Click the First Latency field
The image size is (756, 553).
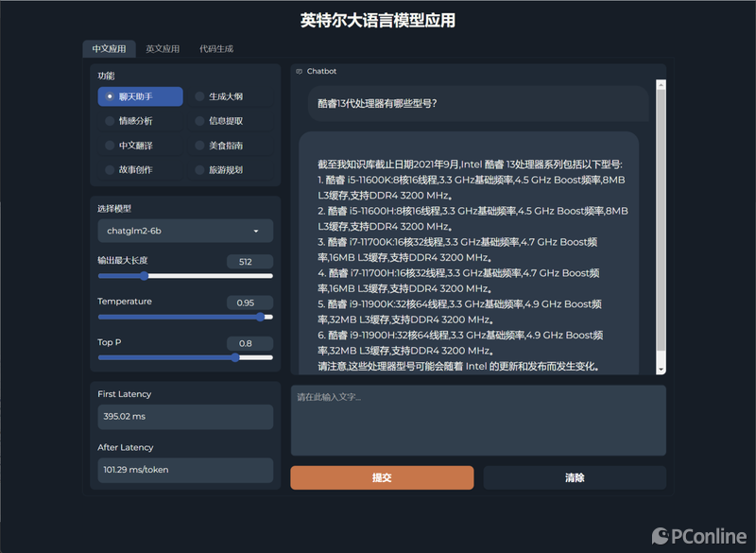[185, 417]
